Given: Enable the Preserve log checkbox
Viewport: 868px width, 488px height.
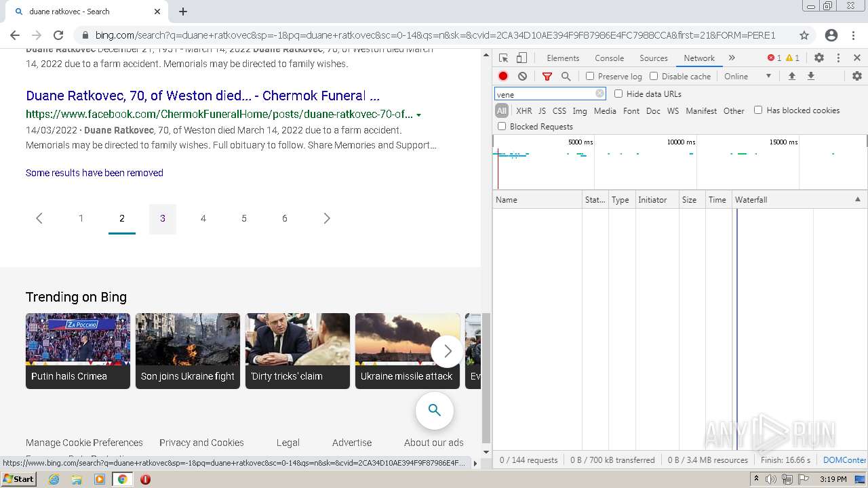Looking at the screenshot, I should coord(590,76).
